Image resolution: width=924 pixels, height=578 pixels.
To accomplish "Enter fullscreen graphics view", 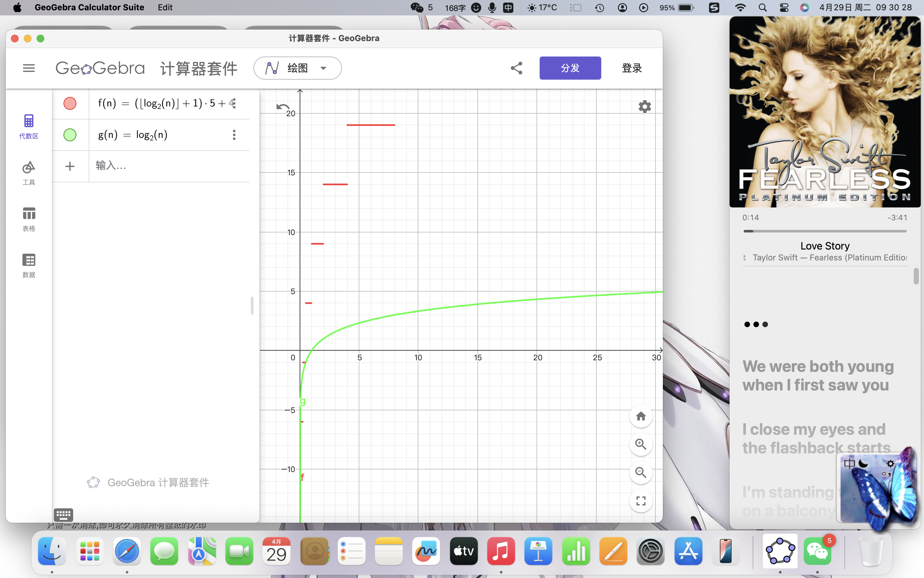I will pyautogui.click(x=641, y=501).
